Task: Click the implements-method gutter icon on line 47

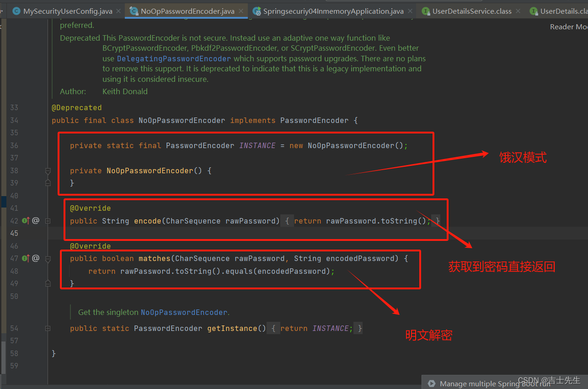Action: [26, 258]
